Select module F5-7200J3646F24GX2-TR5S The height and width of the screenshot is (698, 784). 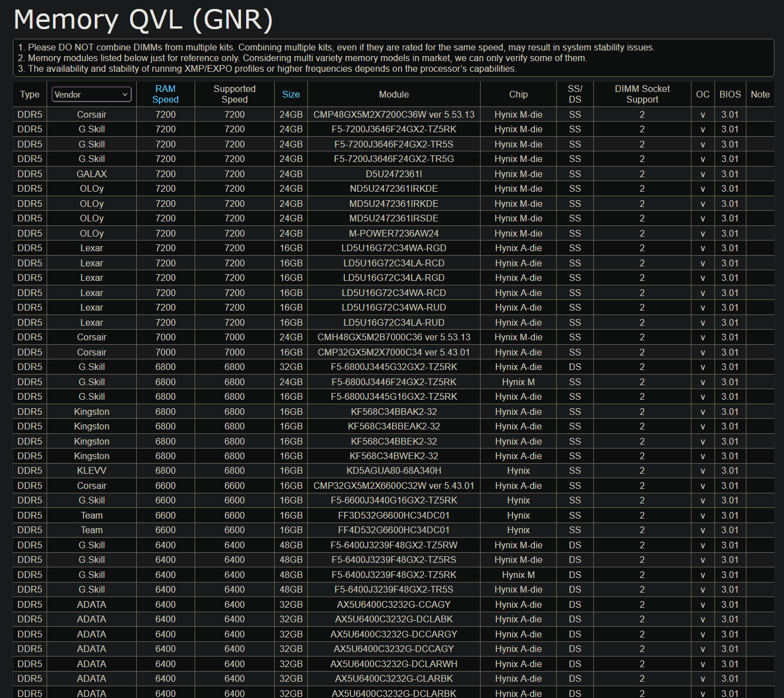[x=394, y=144]
